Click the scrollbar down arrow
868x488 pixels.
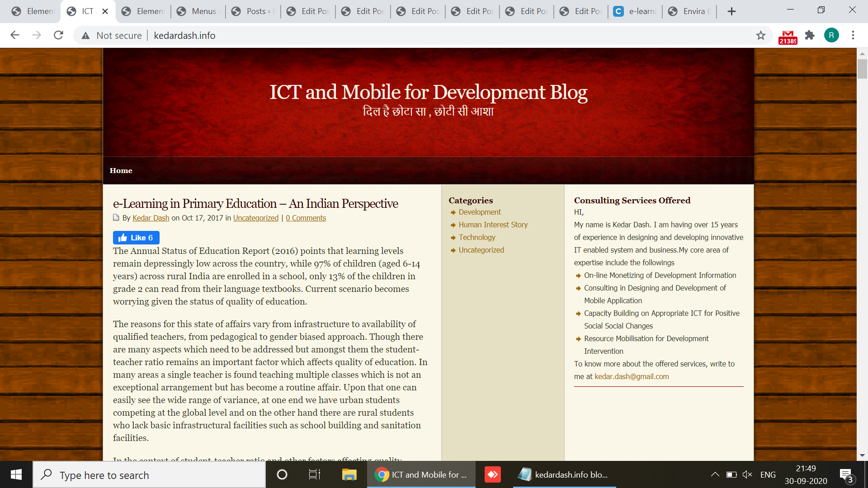[x=862, y=455]
